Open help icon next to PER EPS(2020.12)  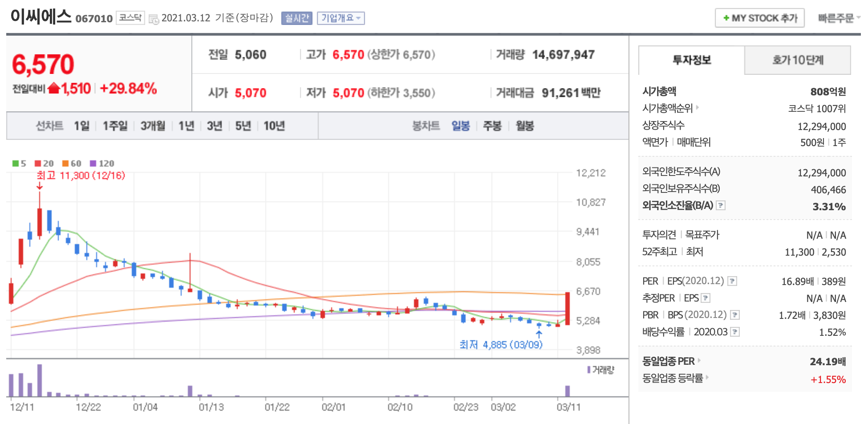[732, 281]
